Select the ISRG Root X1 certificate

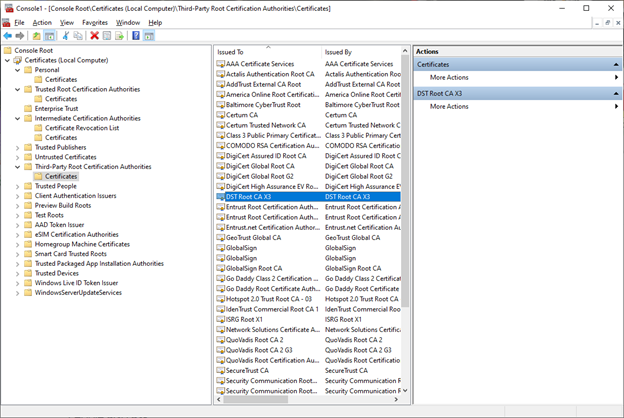[243, 319]
